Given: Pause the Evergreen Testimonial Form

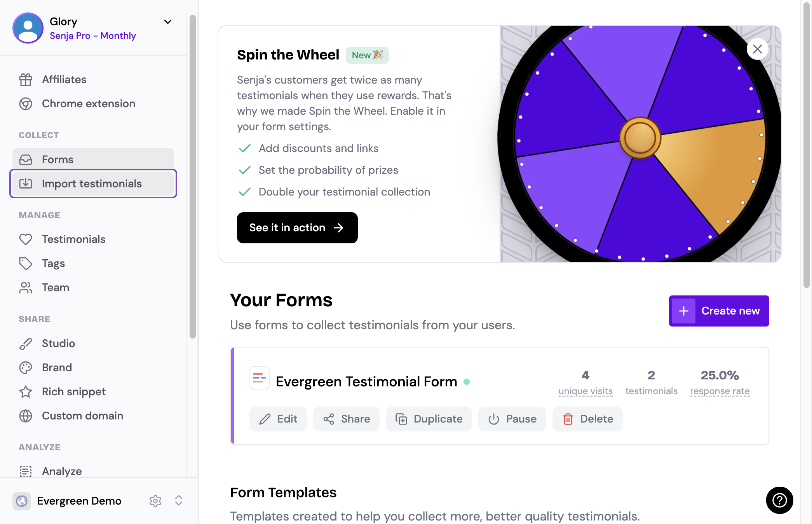Looking at the screenshot, I should tap(512, 419).
